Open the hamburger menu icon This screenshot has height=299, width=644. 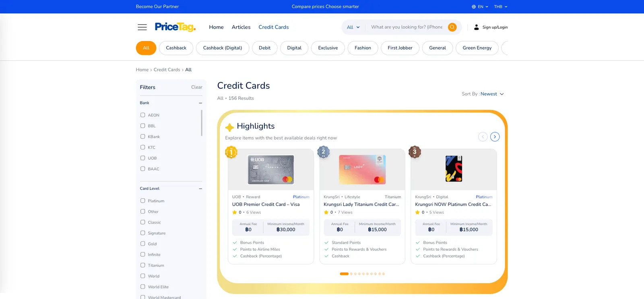tap(142, 27)
